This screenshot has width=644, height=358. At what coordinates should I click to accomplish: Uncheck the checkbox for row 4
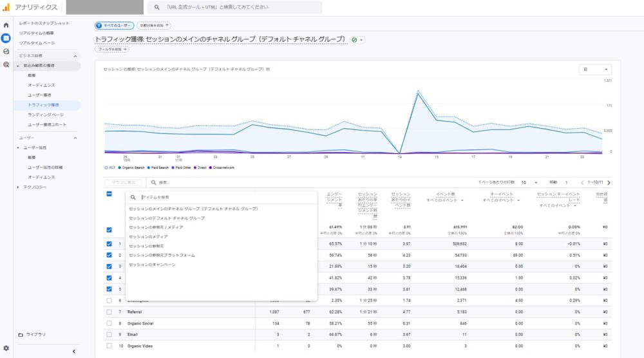pyautogui.click(x=109, y=278)
